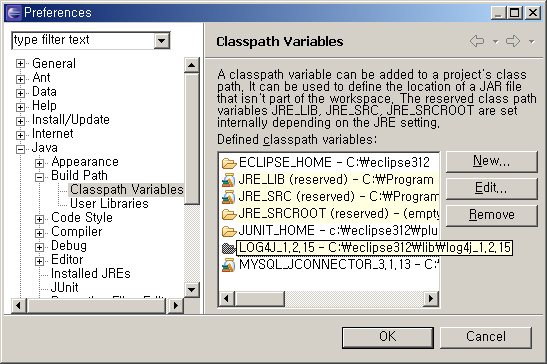
Task: Click the tree vertical scrollbar thumb
Action: (192, 139)
